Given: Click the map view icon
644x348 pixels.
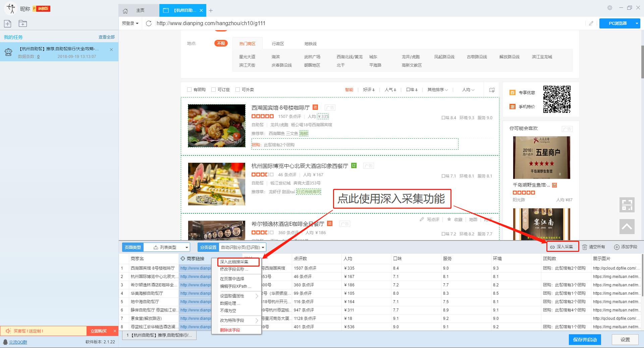Looking at the screenshot, I should pos(492,90).
